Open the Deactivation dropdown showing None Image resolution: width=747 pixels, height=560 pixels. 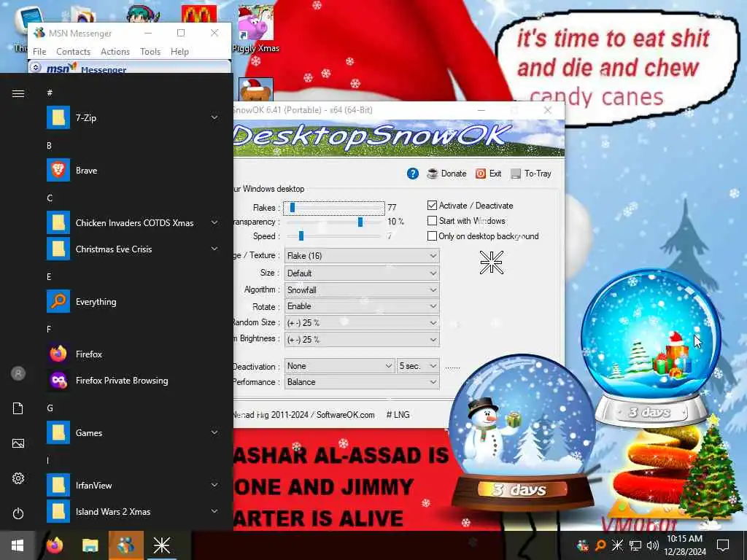(338, 366)
